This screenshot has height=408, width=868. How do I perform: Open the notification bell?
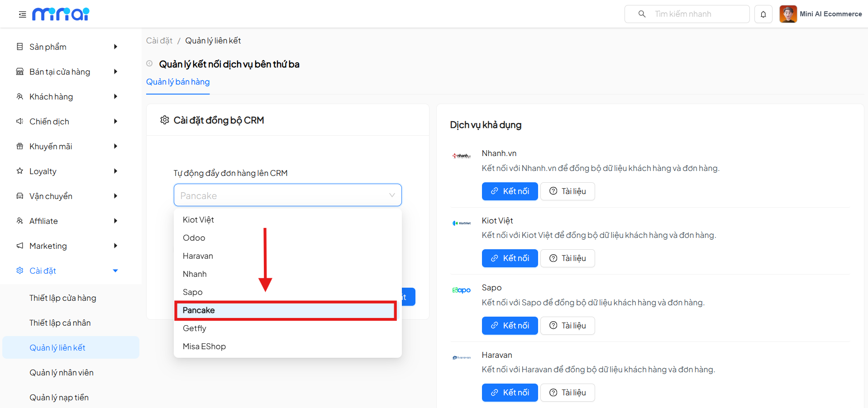click(x=763, y=14)
